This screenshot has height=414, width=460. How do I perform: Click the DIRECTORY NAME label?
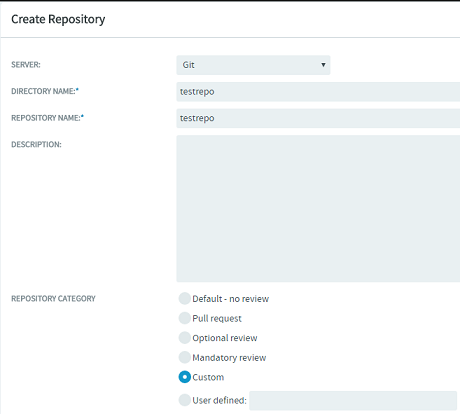pos(43,91)
